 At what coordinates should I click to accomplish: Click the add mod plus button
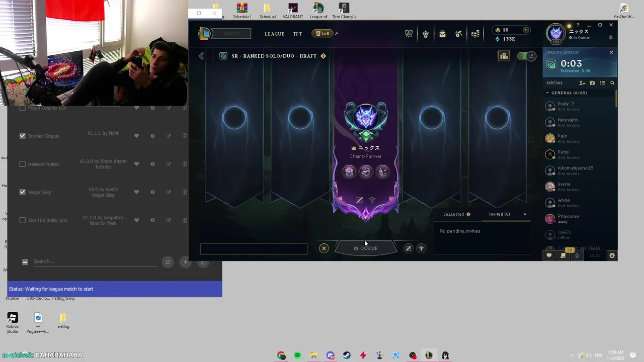tap(185, 262)
